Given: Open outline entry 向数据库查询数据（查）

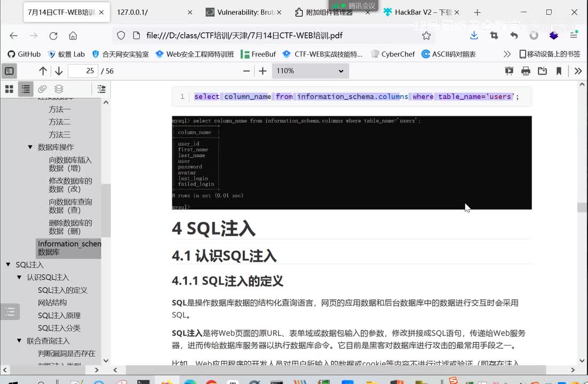Looking at the screenshot, I should pyautogui.click(x=70, y=206).
